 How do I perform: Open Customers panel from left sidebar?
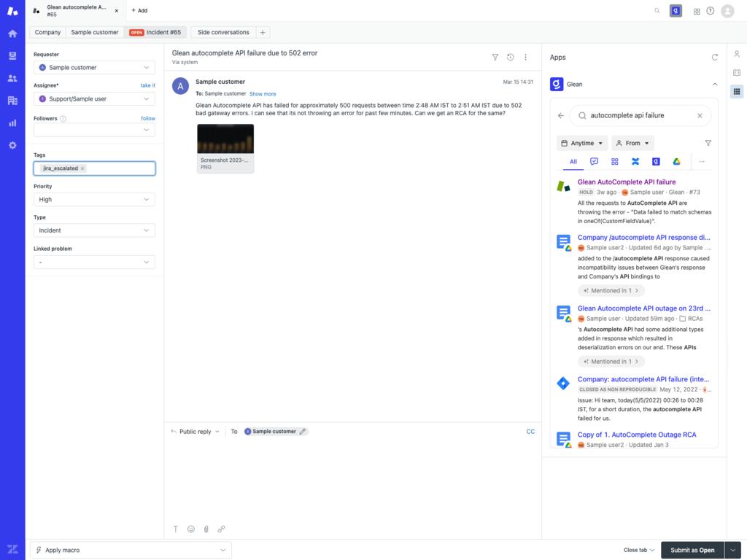(11, 77)
